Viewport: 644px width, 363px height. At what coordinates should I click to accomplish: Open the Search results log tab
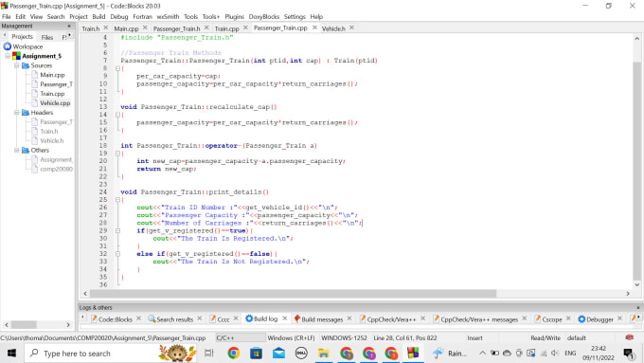(x=174, y=319)
